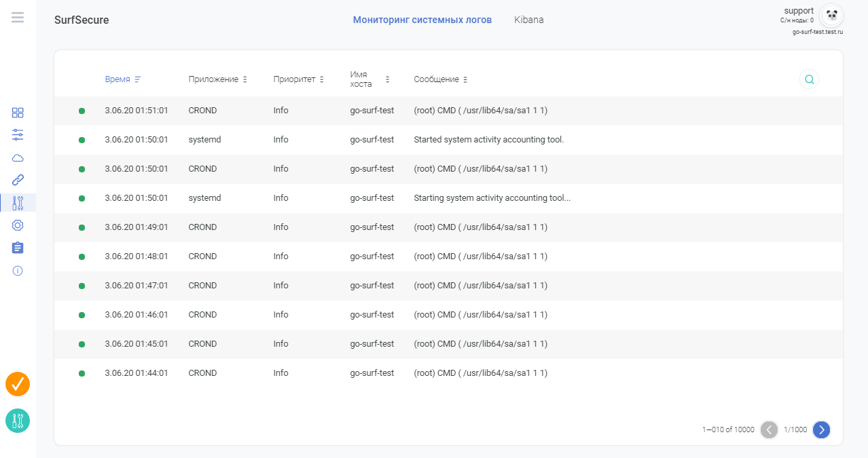This screenshot has width=868, height=458.
Task: Open the dashboard grid icon in sidebar
Action: pos(18,113)
